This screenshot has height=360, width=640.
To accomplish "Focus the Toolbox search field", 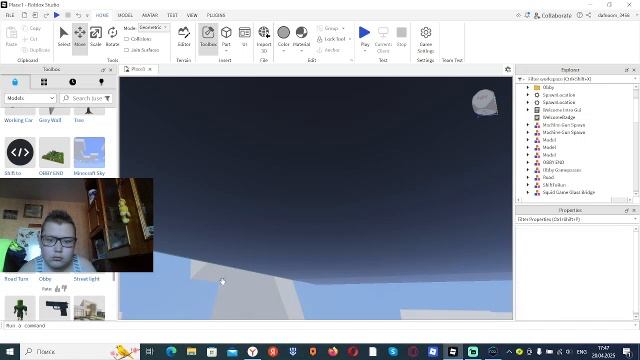I will tap(87, 98).
